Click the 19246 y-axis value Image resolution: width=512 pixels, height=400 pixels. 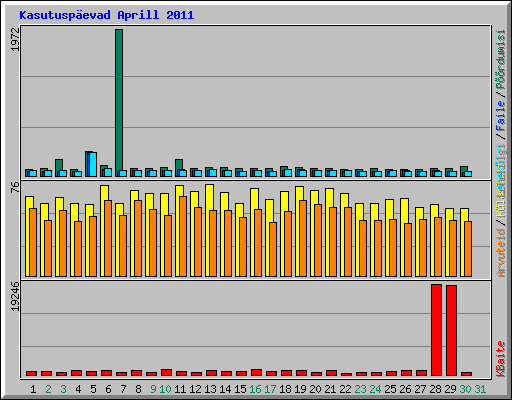click(x=15, y=296)
